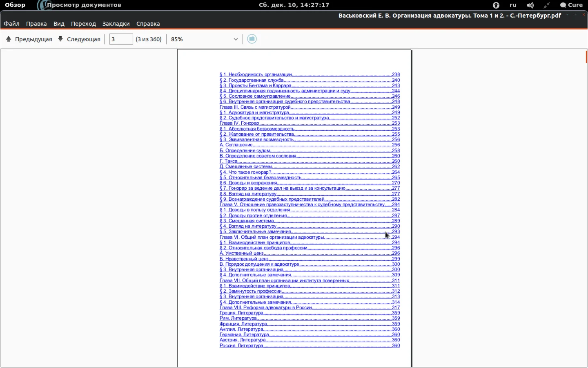Viewport: 588px width, 368px height.
Task: Jump to Глава VIII. Реформа адвокатуры в России
Action: (266, 307)
